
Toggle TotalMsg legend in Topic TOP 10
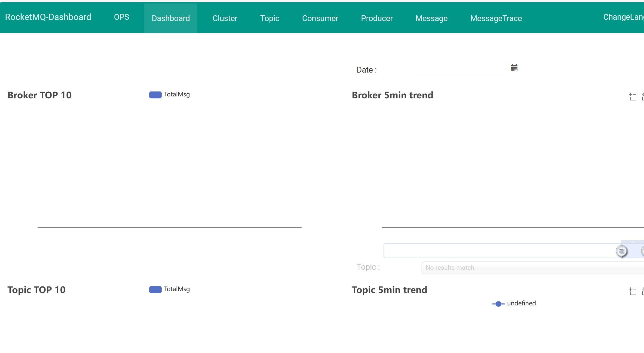pyautogui.click(x=169, y=289)
